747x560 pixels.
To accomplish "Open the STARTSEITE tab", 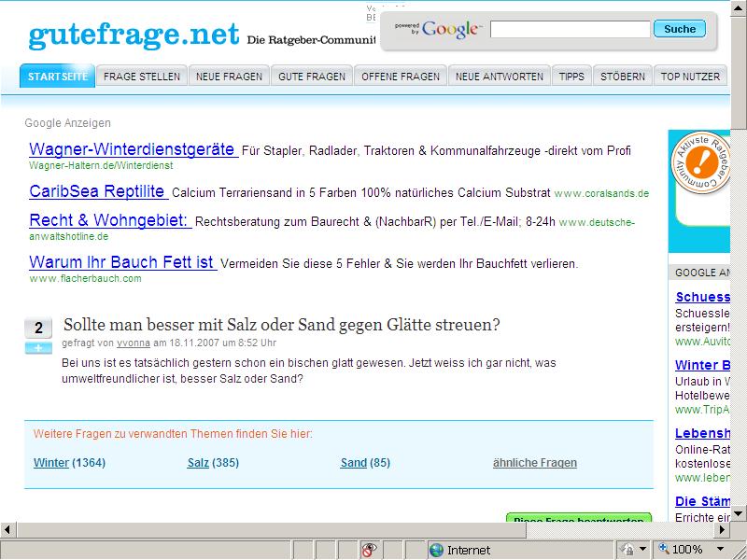I will (57, 77).
